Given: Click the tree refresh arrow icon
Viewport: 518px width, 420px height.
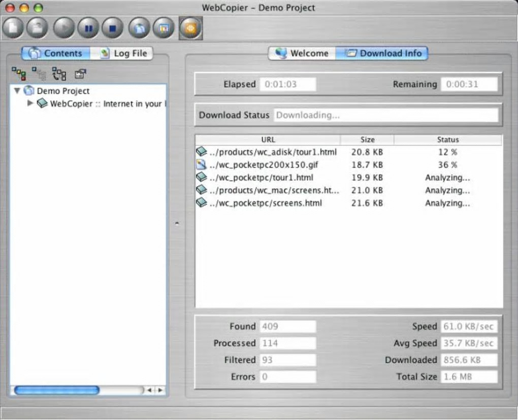Looking at the screenshot, I should [x=59, y=74].
